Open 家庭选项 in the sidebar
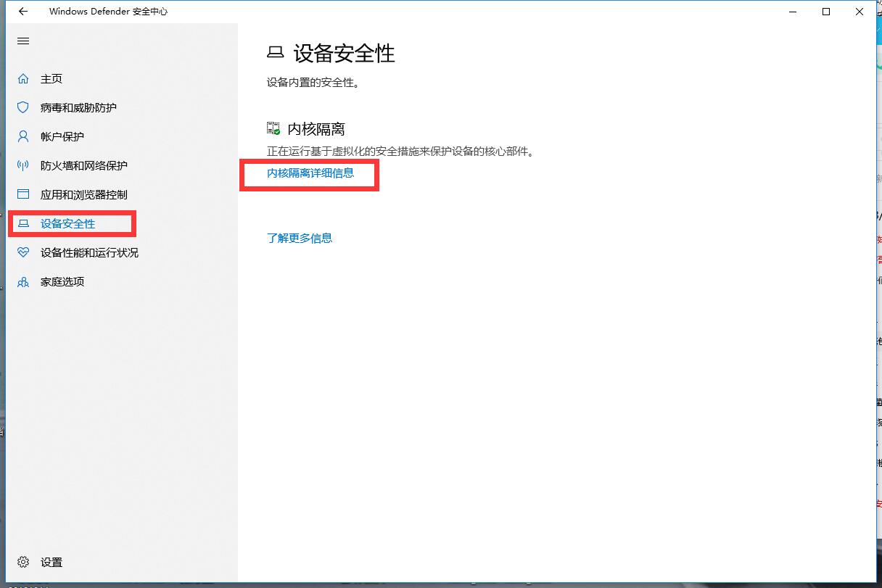The width and height of the screenshot is (882, 588). coord(62,282)
